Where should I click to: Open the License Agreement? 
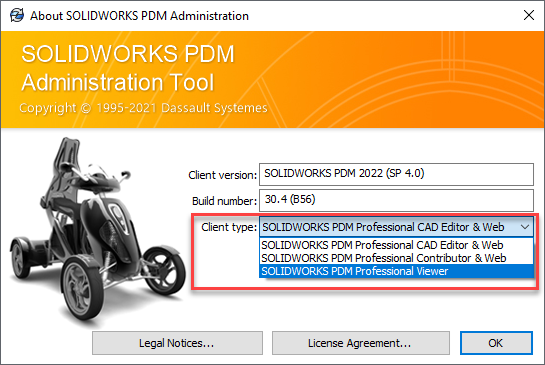coord(360,343)
